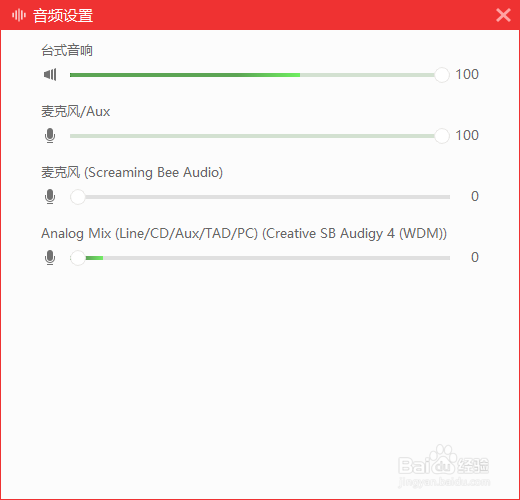The height and width of the screenshot is (500, 520).
Task: Toggle the Screaming Bee Audio microphone icon
Action: coord(50,196)
